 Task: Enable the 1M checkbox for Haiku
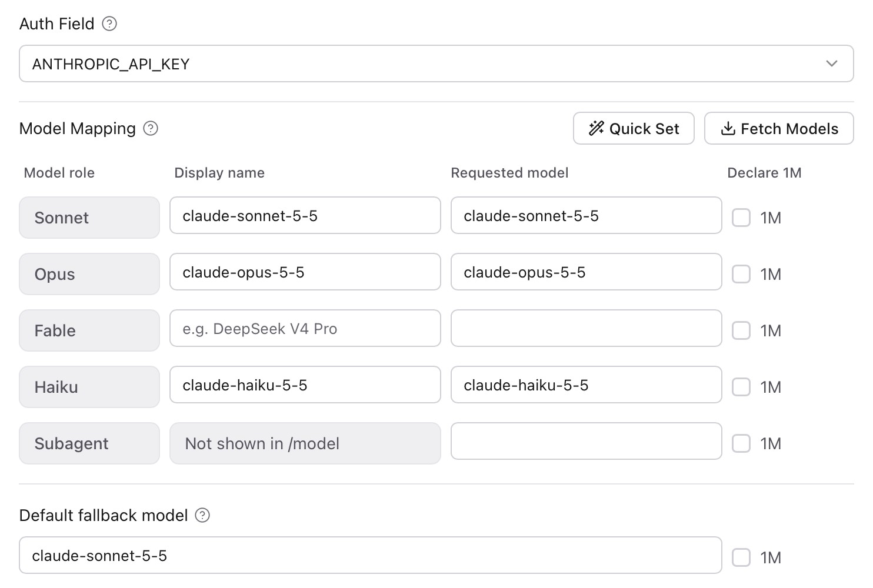pyautogui.click(x=741, y=387)
